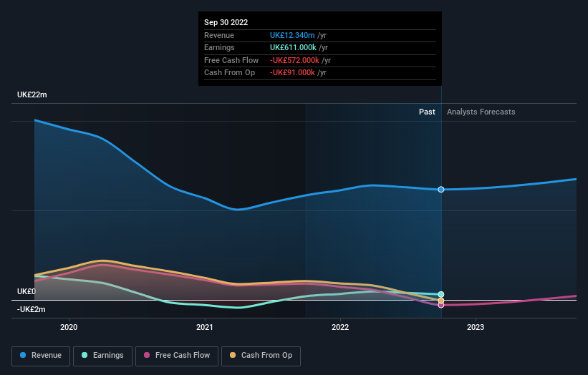Click the 2023 axis label
This screenshot has height=375, width=588.
[475, 328]
